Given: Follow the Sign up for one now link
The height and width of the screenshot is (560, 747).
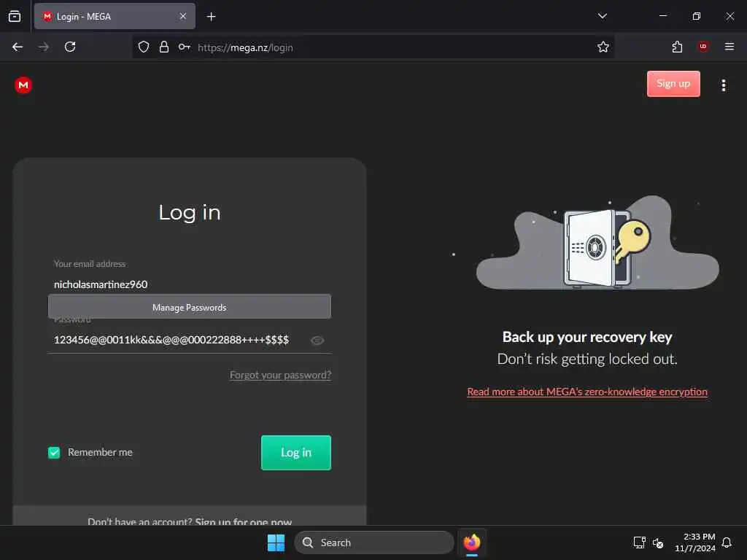Looking at the screenshot, I should click(244, 521).
